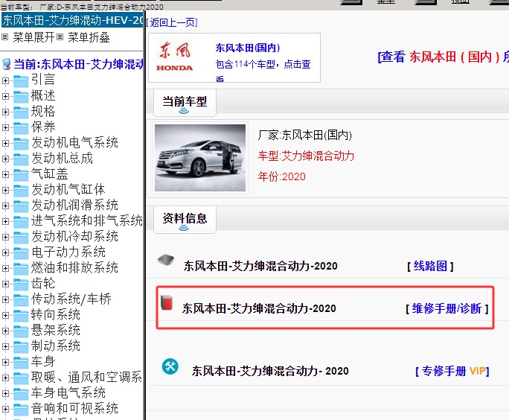
Task: Open the 发动机冷却系统 folder icon
Action: 21,238
